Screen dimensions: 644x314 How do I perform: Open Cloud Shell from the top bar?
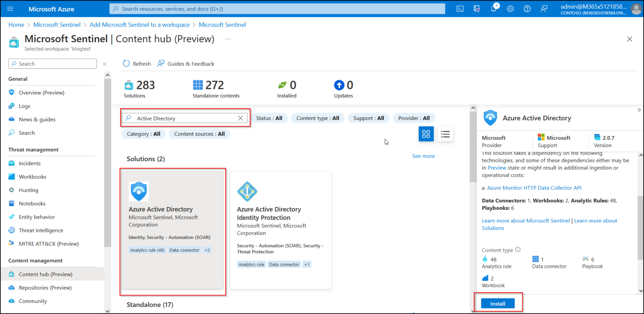coord(460,8)
